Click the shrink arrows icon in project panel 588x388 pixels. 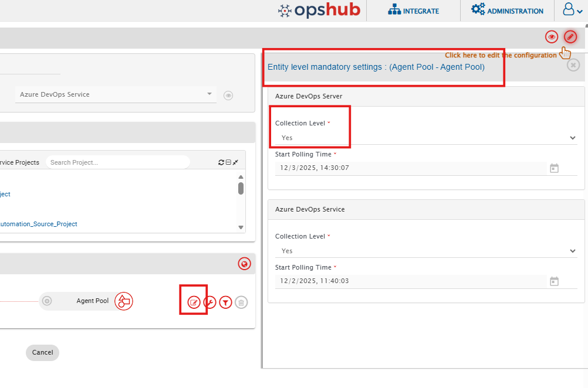click(x=235, y=162)
